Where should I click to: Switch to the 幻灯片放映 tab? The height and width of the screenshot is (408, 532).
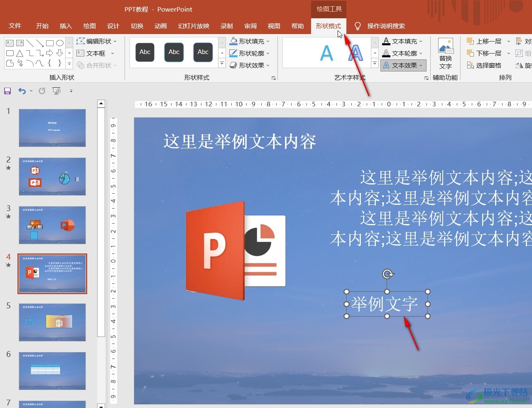pos(194,26)
